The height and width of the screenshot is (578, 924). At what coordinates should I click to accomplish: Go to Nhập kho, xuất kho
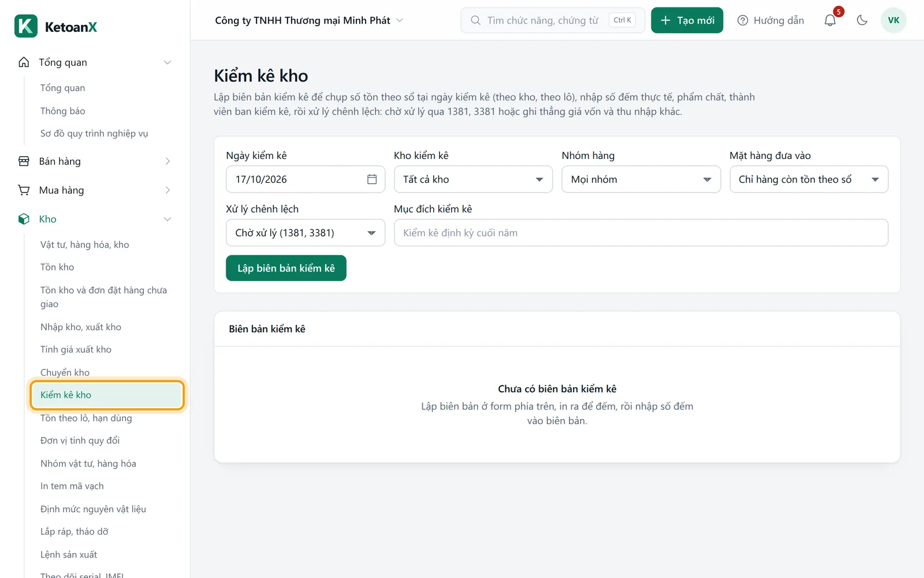point(81,327)
